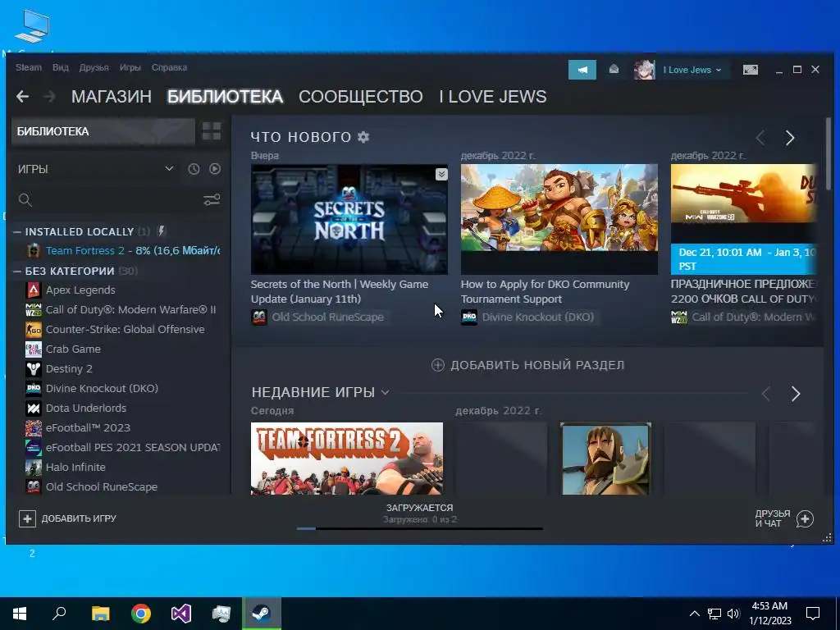Collapse the INSTALLED LOCALLY category
This screenshot has height=630, width=840.
[17, 232]
